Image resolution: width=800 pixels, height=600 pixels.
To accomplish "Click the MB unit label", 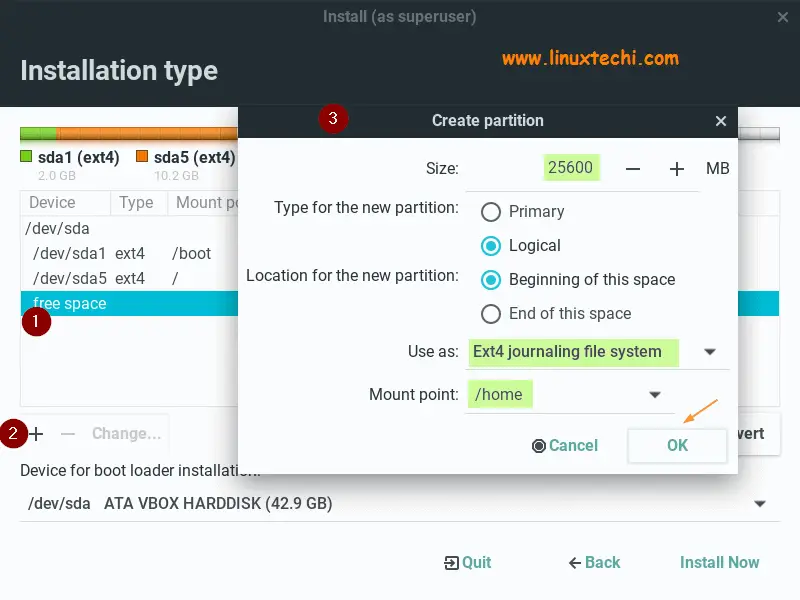I will click(x=717, y=168).
